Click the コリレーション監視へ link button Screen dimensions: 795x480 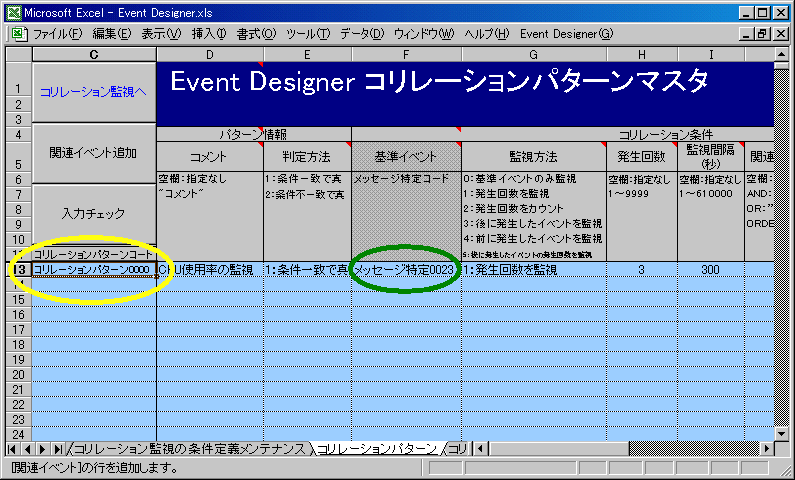pos(94,92)
